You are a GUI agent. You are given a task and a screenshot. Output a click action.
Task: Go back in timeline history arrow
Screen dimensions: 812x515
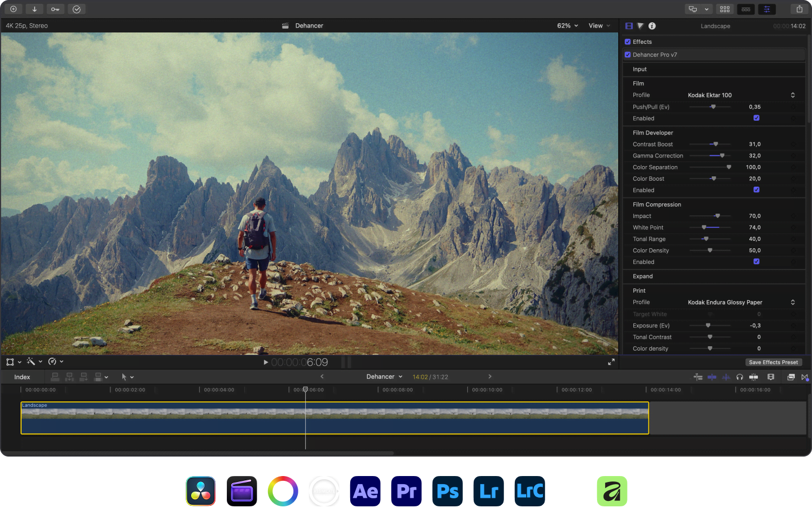pyautogui.click(x=322, y=377)
